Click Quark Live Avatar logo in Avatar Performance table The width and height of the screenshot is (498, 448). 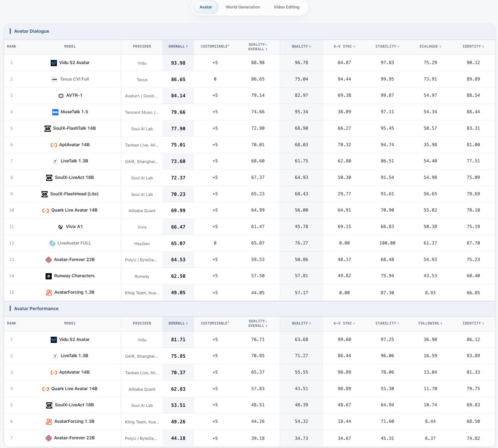pyautogui.click(x=46, y=389)
